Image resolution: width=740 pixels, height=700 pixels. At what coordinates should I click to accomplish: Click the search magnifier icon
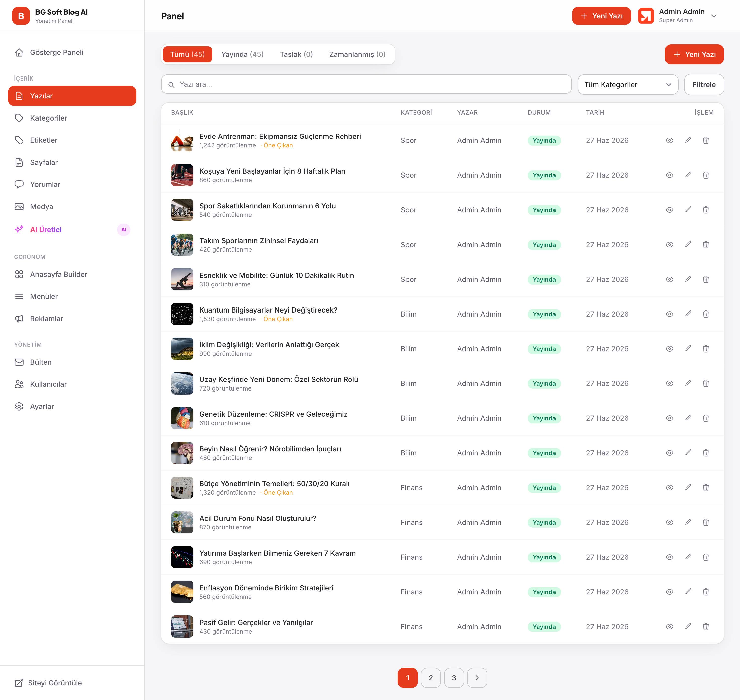171,85
